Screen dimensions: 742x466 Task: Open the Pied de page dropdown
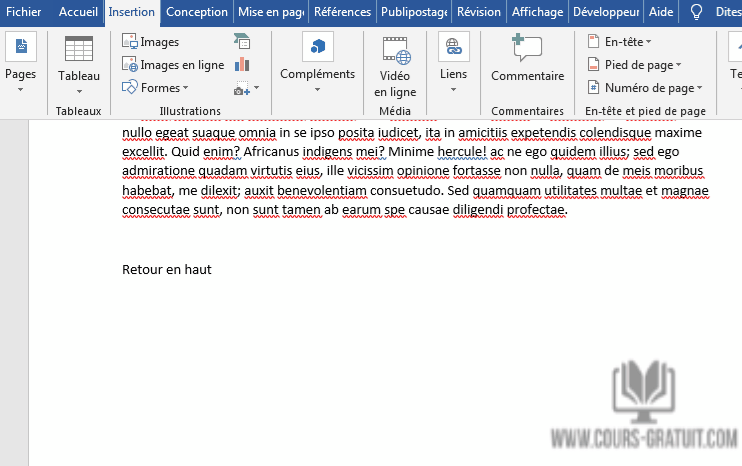click(634, 64)
